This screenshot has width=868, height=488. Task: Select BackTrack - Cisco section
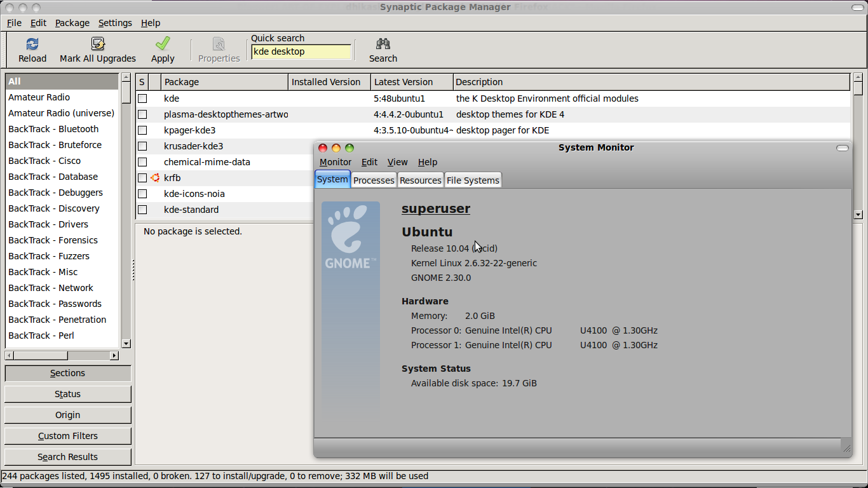pos(62,161)
